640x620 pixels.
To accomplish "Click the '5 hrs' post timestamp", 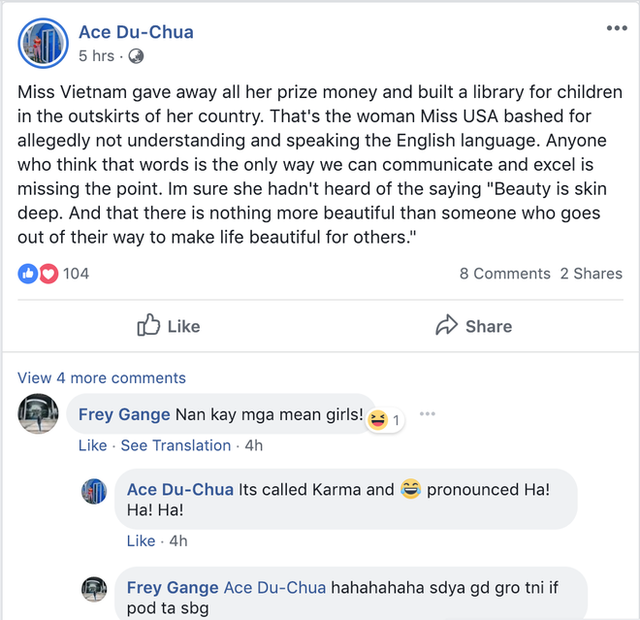I will point(96,56).
